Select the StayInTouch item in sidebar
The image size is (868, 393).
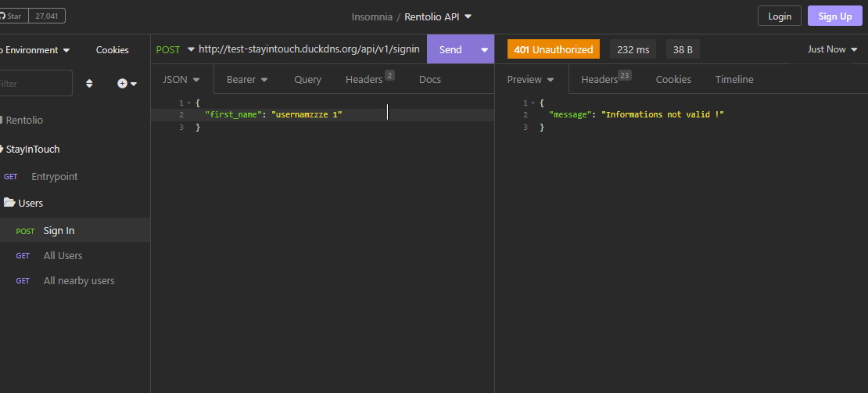point(31,149)
